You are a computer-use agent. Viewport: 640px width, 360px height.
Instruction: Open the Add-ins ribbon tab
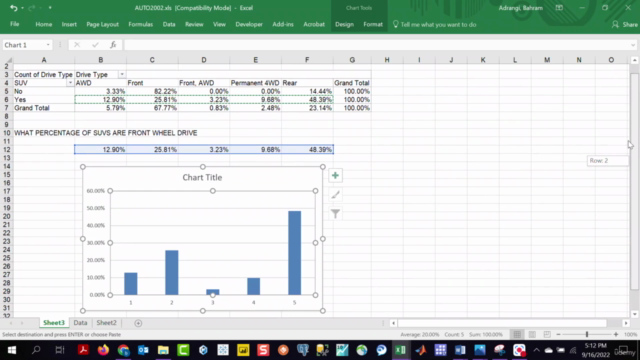[283, 24]
